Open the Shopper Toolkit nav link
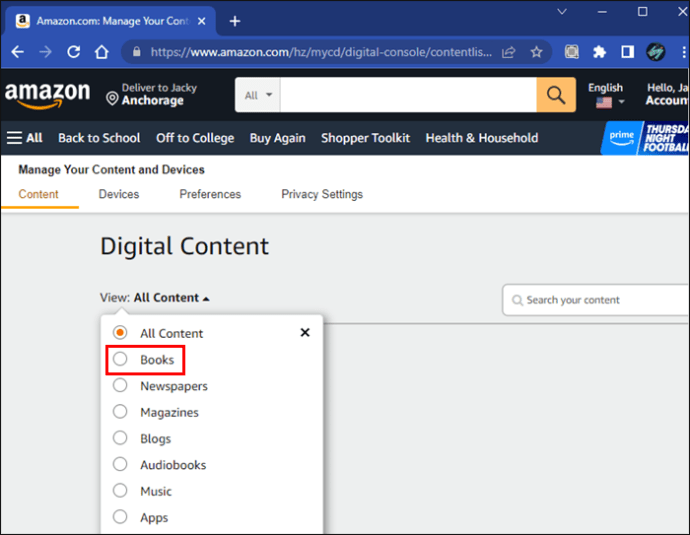Viewport: 690px width, 535px height. [365, 138]
